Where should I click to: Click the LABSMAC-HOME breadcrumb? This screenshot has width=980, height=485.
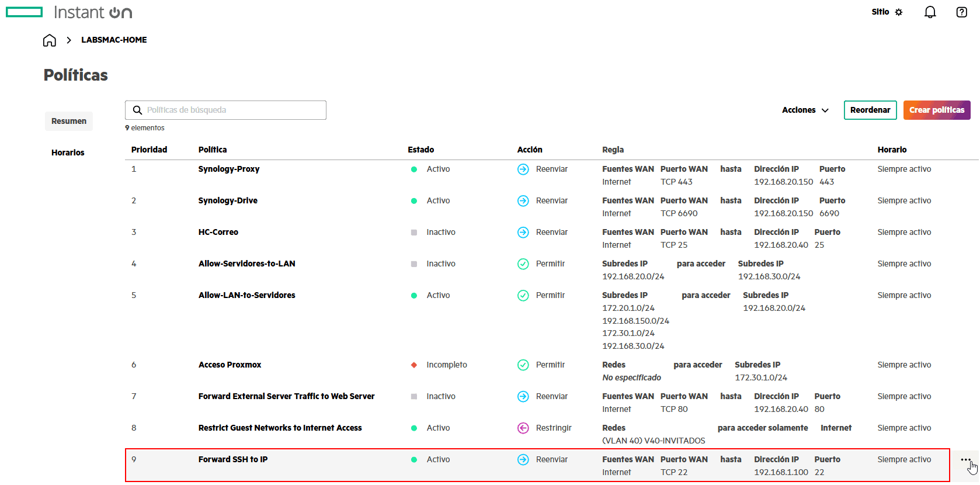point(114,40)
